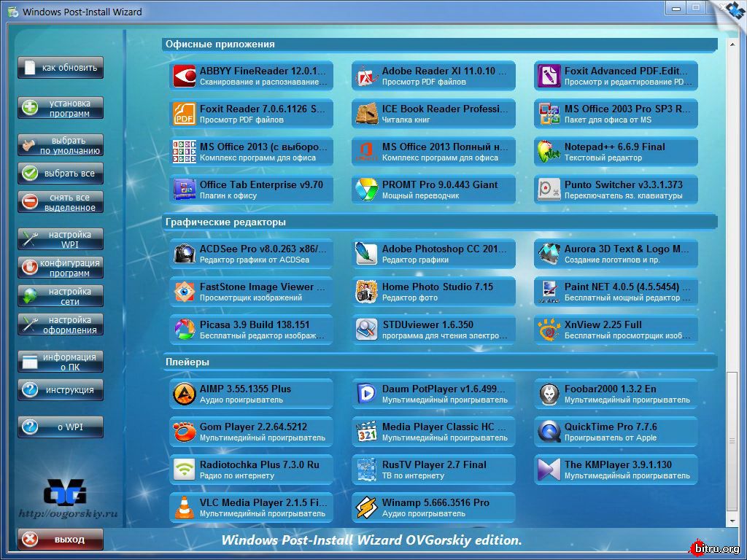
Task: Open the 'как обновить' sidebar button
Action: point(61,68)
